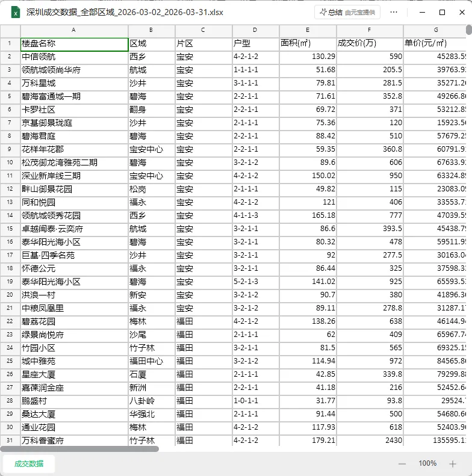
Task: Click the 碧海富通城一期 cell
Action: (74, 96)
